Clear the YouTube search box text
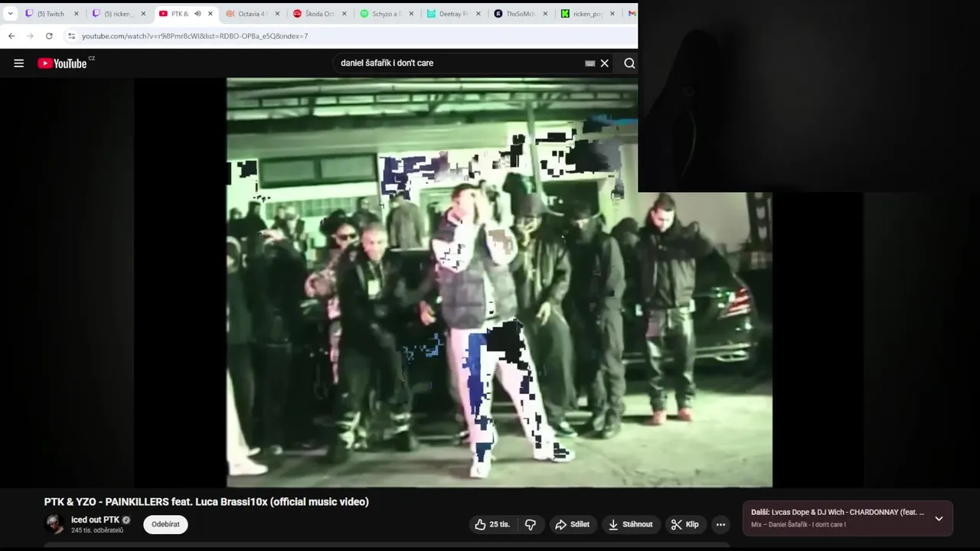The width and height of the screenshot is (980, 551). [605, 64]
